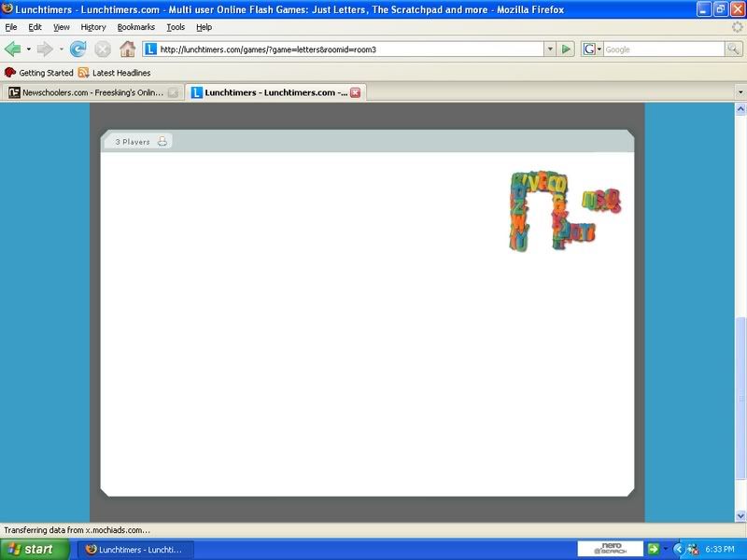The image size is (747, 560).
Task: Open the Tools menu
Action: click(176, 27)
